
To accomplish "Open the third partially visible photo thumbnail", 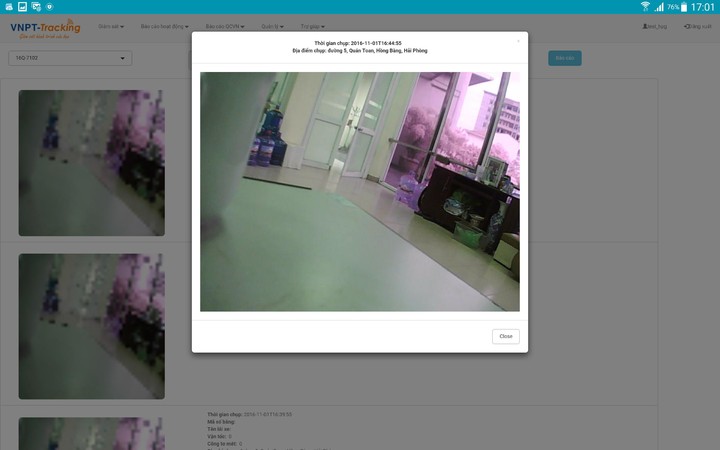I will coord(91,433).
